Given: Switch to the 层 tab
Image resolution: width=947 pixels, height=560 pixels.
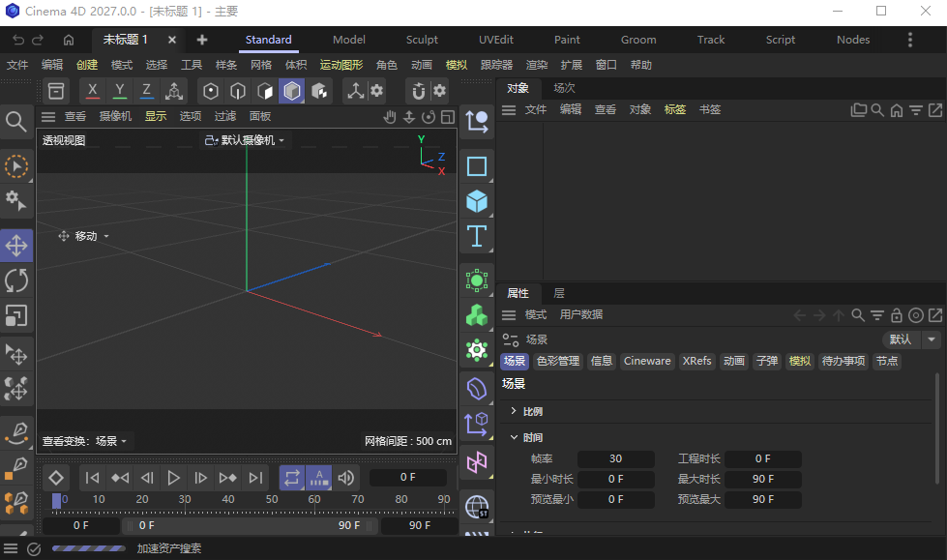Looking at the screenshot, I should click(x=559, y=294).
